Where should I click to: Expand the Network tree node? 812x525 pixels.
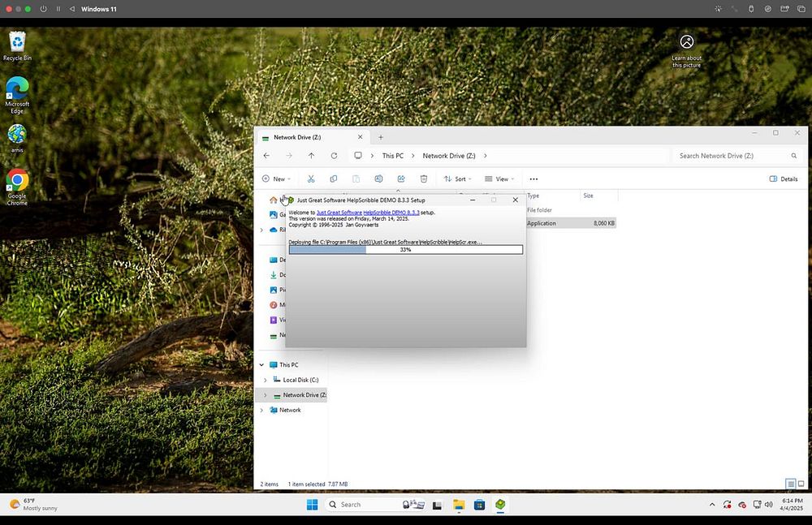coord(261,410)
